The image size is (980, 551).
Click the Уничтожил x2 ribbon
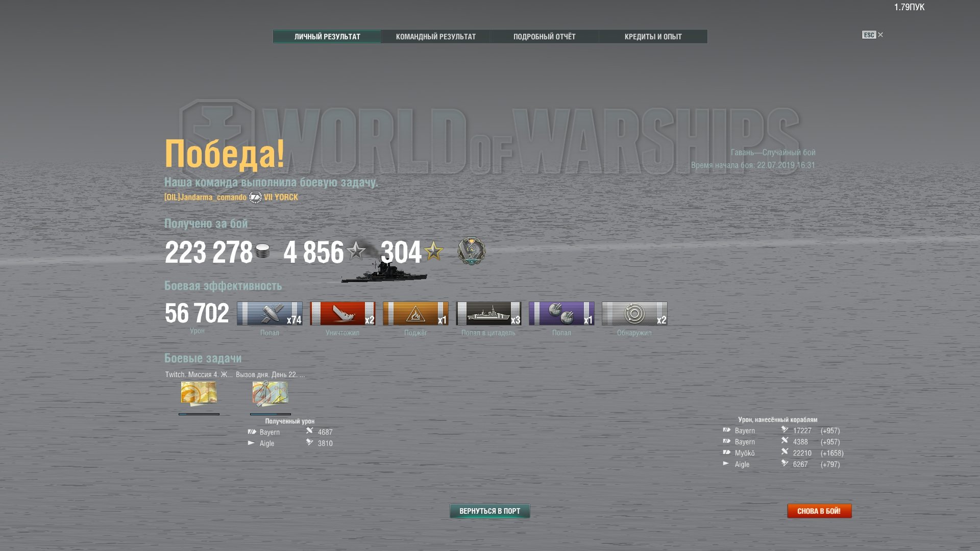pyautogui.click(x=342, y=313)
